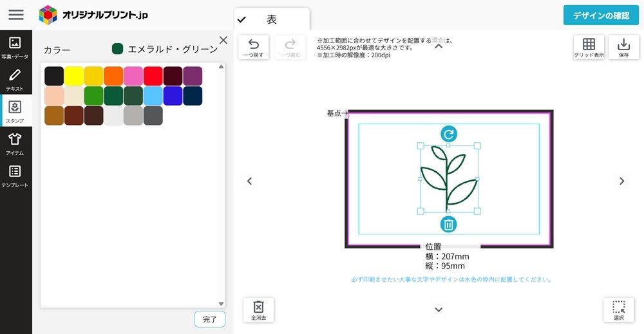This screenshot has height=334, width=644.
Task: Pick the sky blue color swatch
Action: click(x=153, y=96)
